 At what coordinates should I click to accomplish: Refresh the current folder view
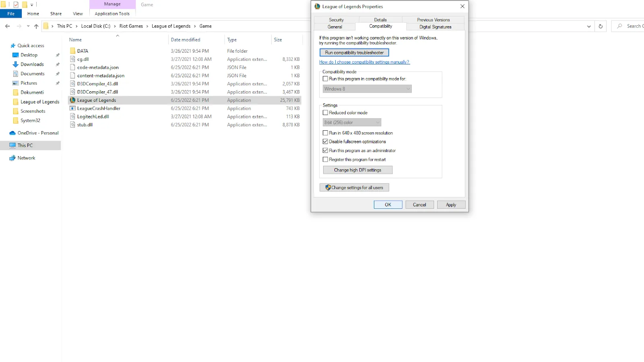(x=601, y=26)
